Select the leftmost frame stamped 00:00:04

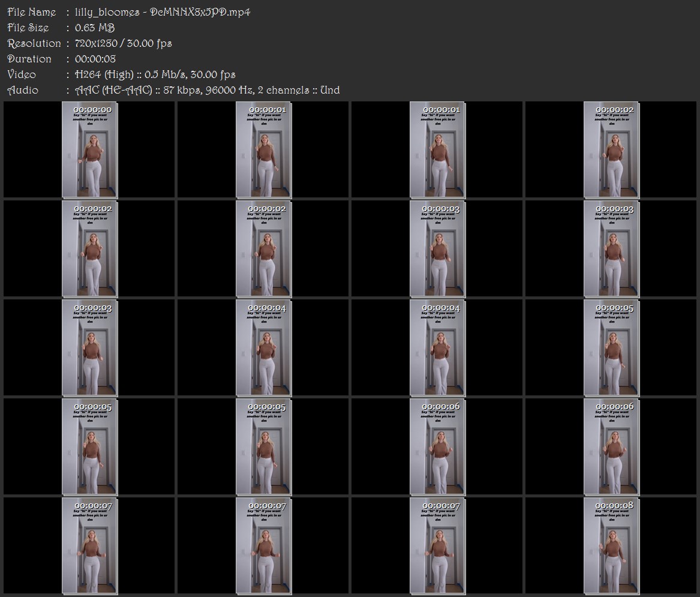[x=263, y=348]
